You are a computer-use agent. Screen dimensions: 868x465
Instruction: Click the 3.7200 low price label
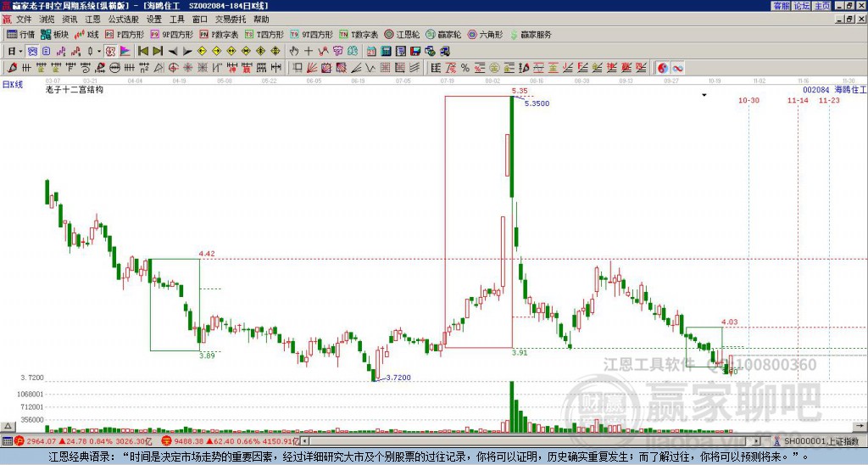398,378
